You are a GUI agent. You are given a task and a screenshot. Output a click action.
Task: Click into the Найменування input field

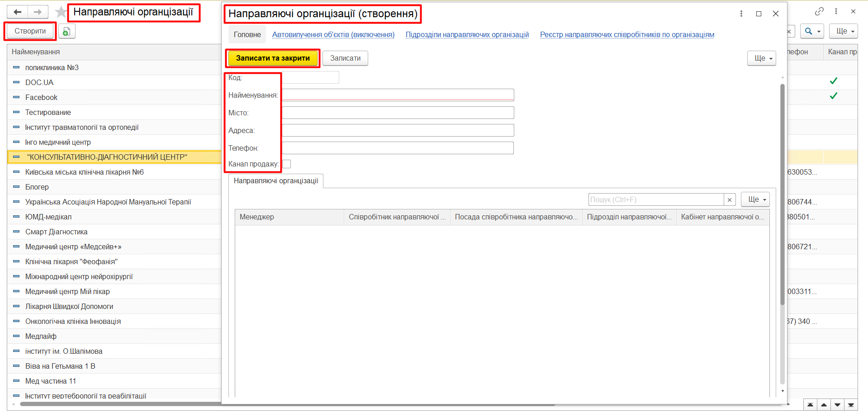pyautogui.click(x=398, y=95)
